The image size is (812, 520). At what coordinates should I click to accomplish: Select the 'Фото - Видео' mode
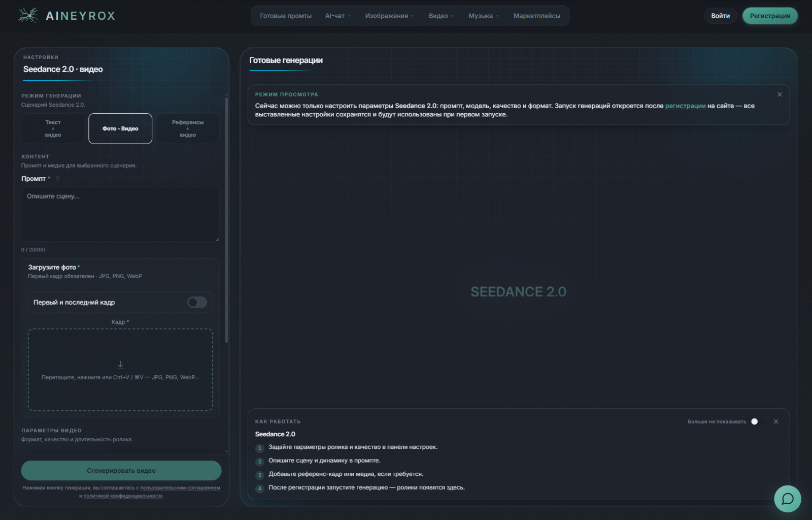pyautogui.click(x=120, y=128)
